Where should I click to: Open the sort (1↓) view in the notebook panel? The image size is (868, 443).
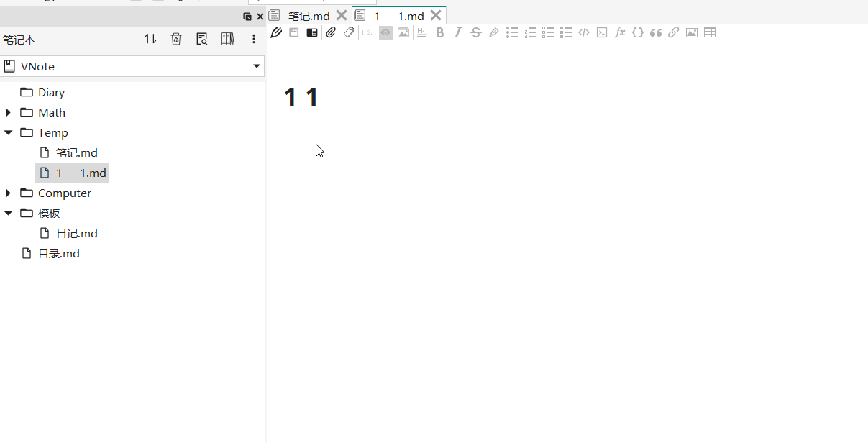coord(150,39)
